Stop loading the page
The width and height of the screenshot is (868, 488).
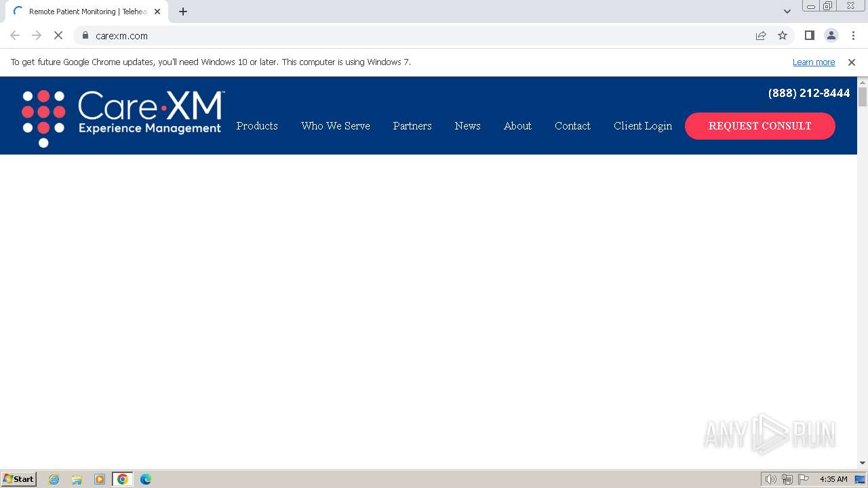(58, 35)
